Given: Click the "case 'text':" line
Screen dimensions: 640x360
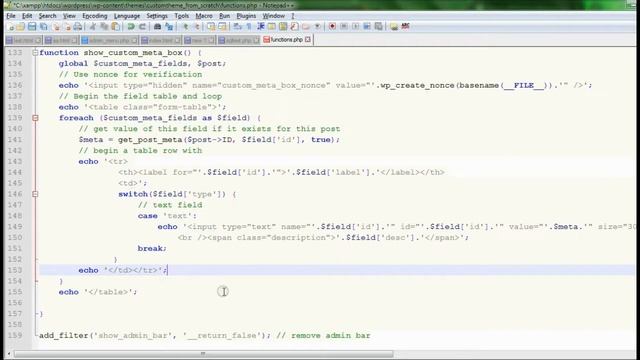Looking at the screenshot, I should [167, 216].
